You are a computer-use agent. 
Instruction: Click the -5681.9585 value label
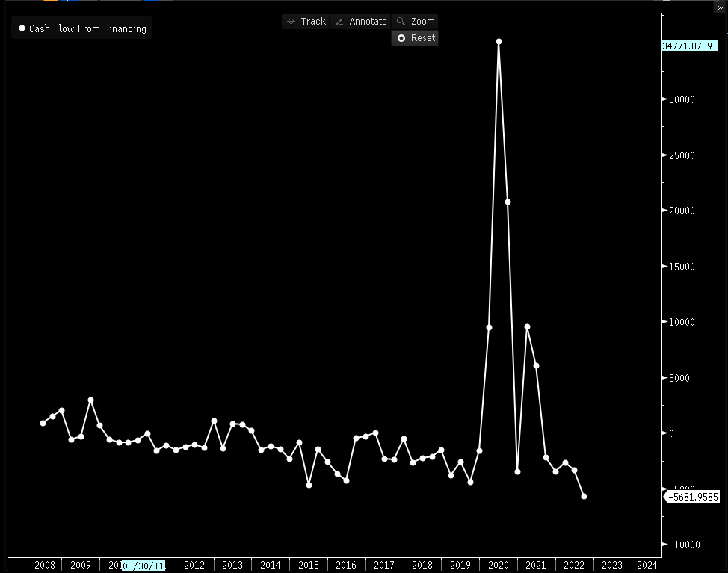pyautogui.click(x=691, y=496)
